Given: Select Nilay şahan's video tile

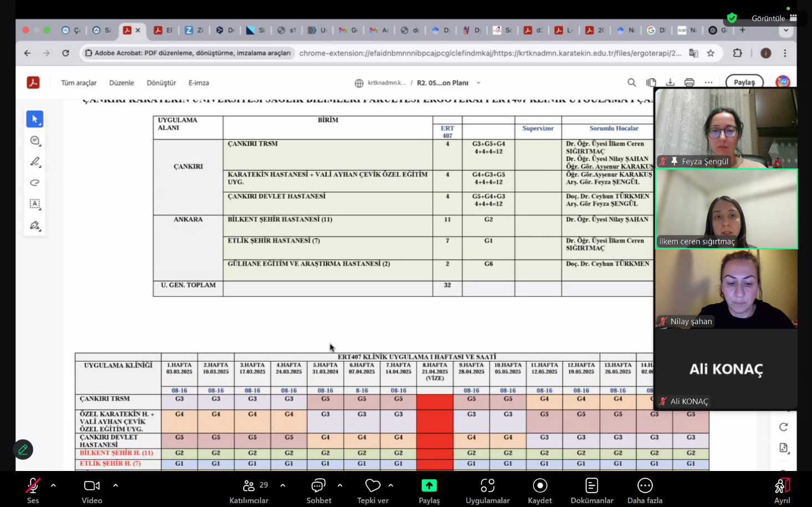Looking at the screenshot, I should 726,289.
